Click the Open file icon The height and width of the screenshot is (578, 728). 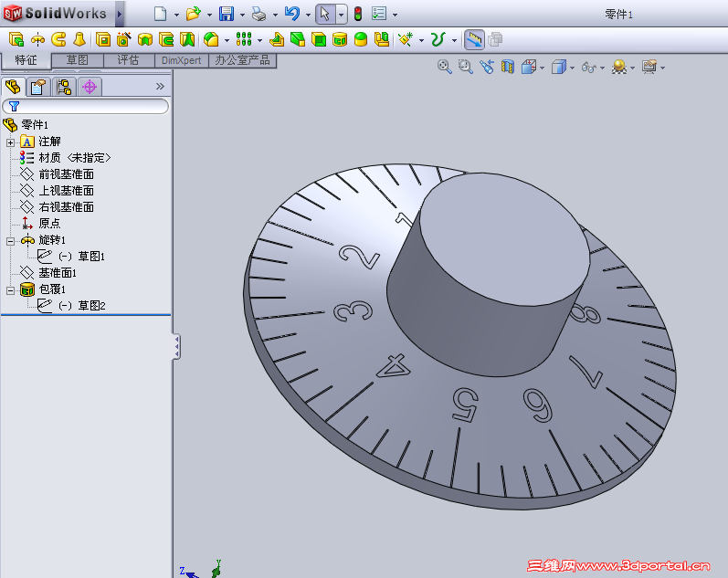193,14
